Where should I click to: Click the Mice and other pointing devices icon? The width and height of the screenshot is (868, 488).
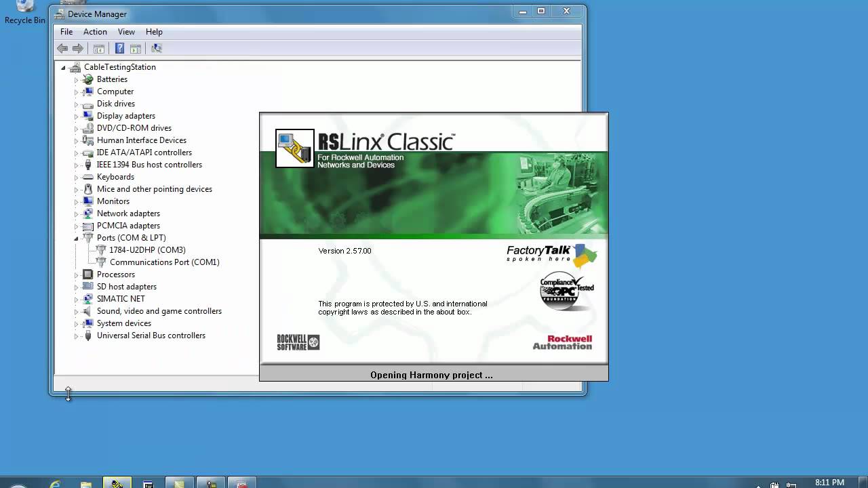(87, 189)
